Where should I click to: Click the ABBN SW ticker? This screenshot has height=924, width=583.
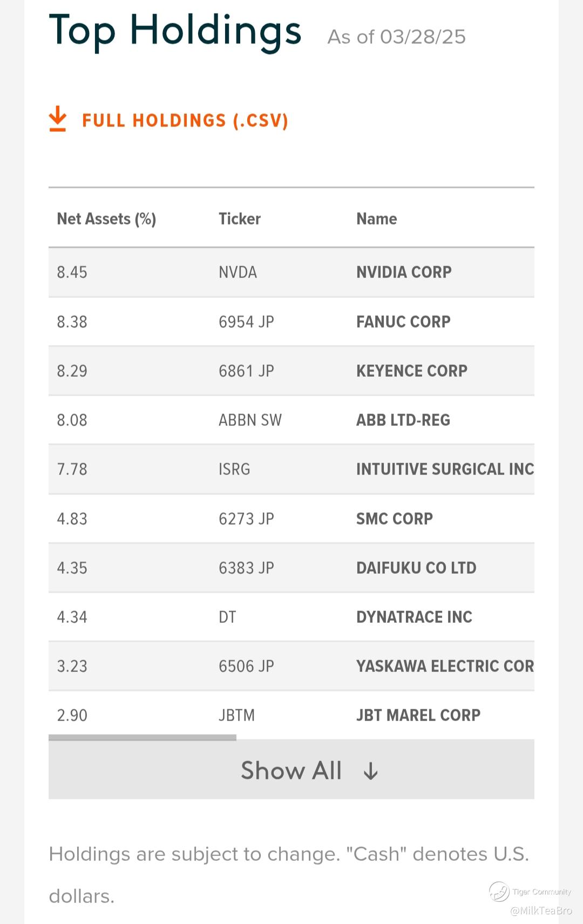pyautogui.click(x=250, y=420)
